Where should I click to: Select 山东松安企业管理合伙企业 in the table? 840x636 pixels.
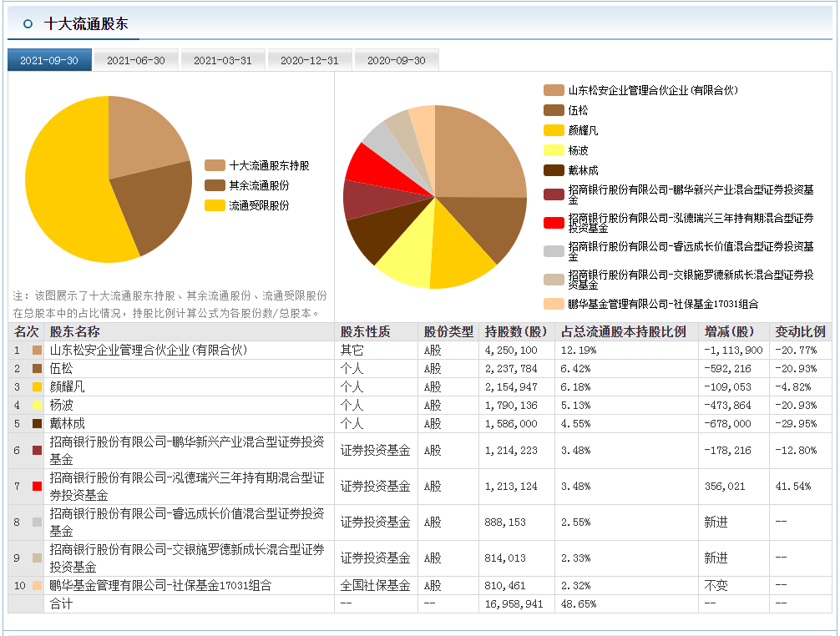tap(149, 351)
